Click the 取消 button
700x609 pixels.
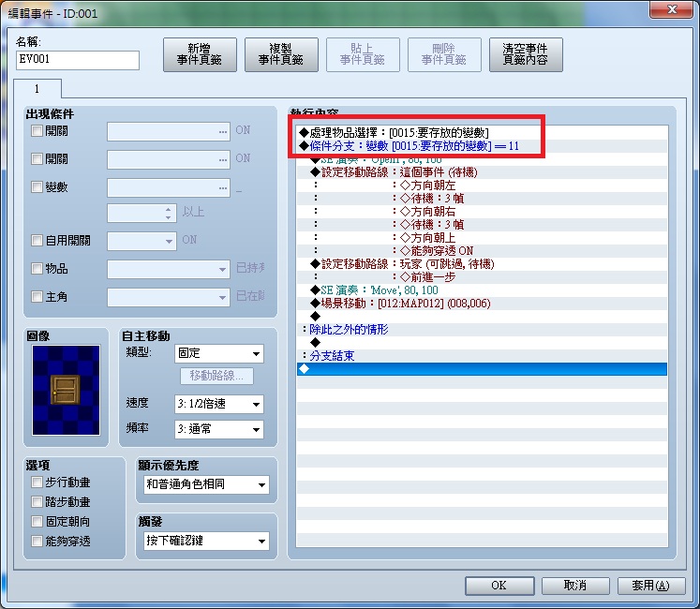[575, 586]
